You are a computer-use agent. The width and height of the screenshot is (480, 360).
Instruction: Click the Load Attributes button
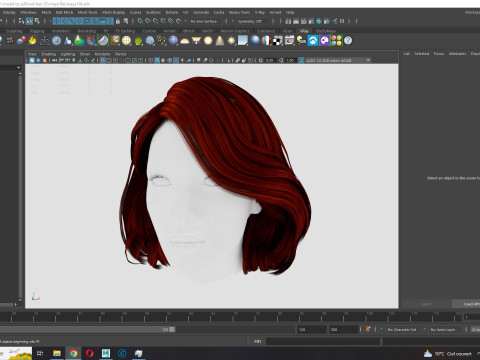coord(467,304)
